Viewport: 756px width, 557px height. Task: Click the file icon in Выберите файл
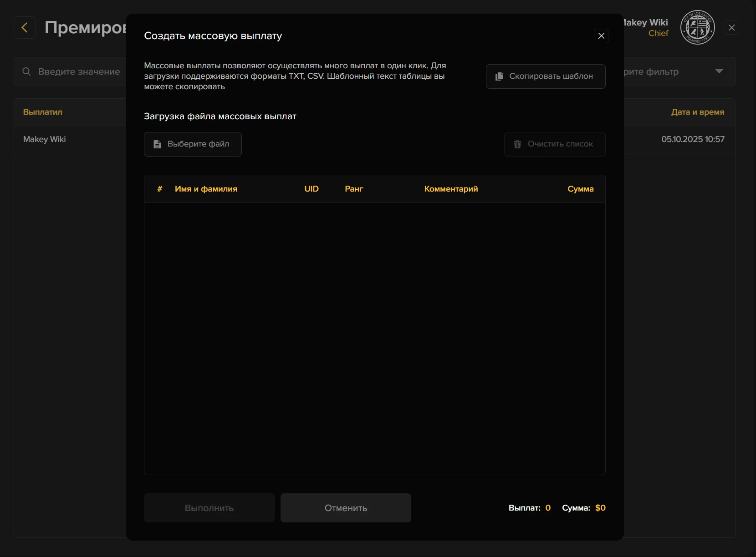(x=157, y=144)
